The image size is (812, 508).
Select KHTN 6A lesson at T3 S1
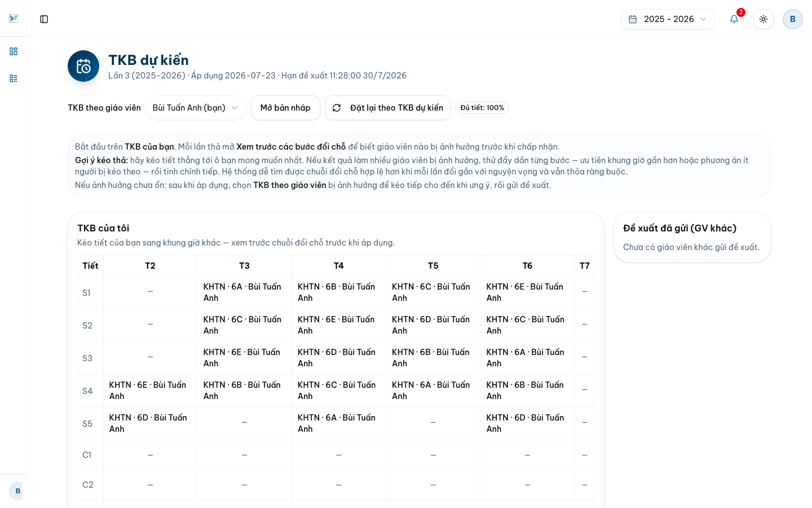[x=244, y=292]
